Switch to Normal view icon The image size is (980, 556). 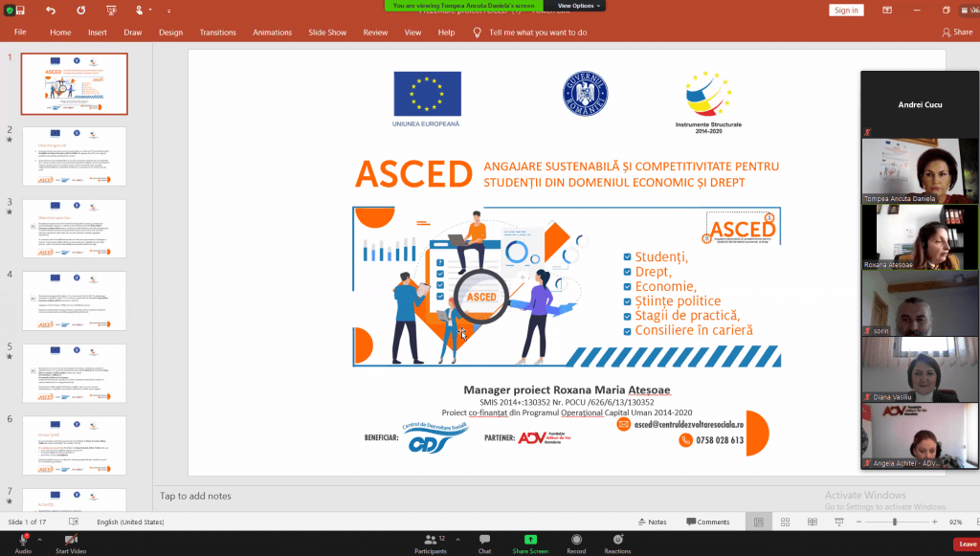point(758,522)
